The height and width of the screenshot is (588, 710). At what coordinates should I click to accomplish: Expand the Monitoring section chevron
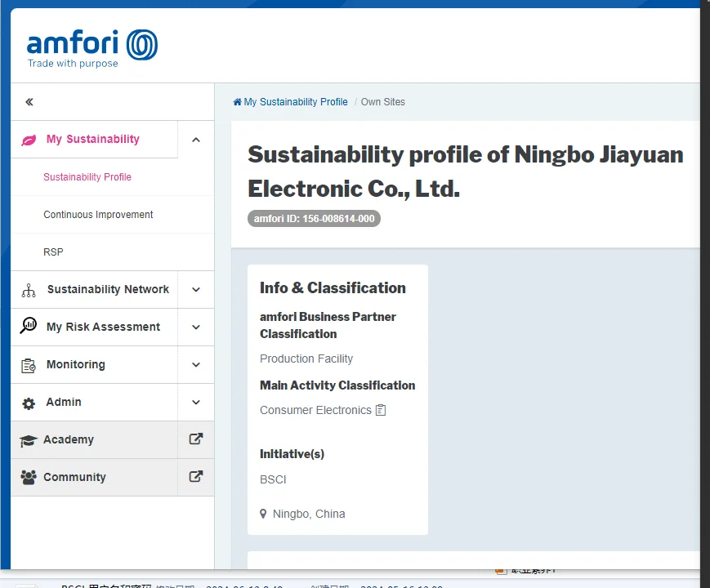click(x=196, y=365)
